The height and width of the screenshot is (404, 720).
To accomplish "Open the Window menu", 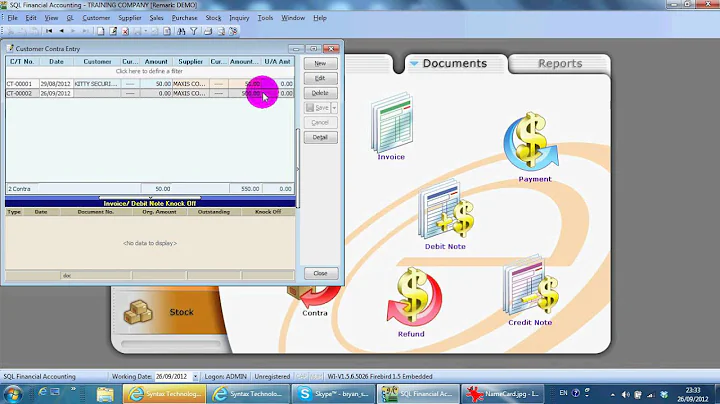I will pyautogui.click(x=293, y=18).
